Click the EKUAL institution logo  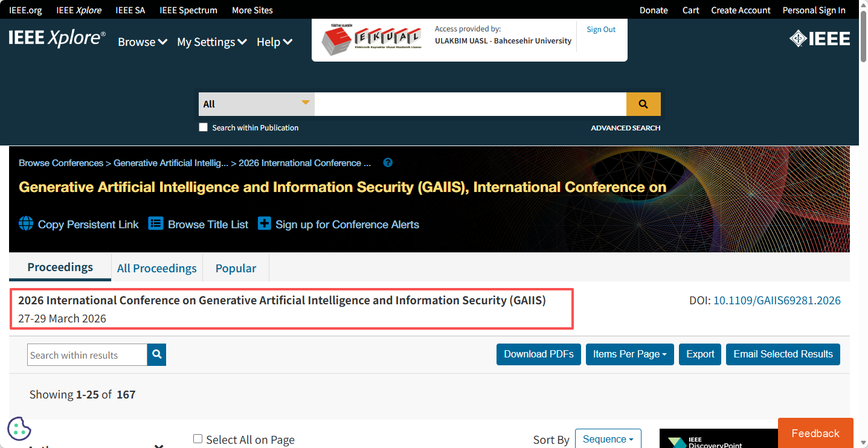[x=371, y=40]
